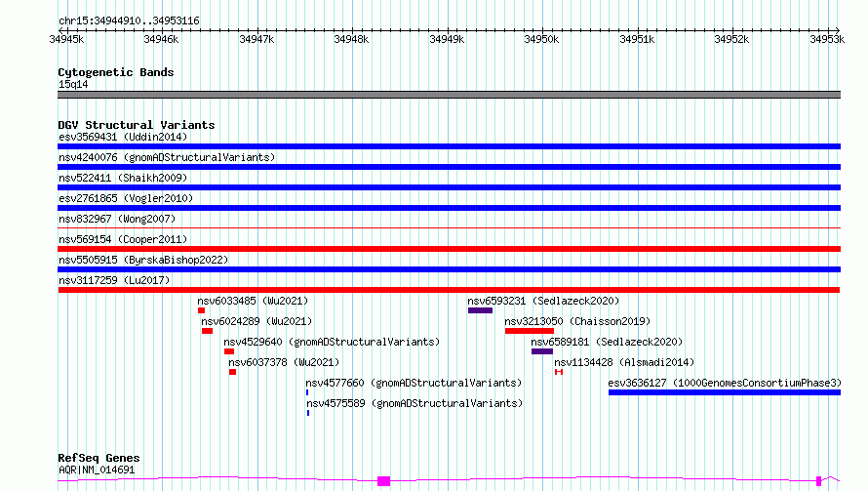Click the Cytogenetic Bands track title
868x491 pixels.
click(x=116, y=72)
